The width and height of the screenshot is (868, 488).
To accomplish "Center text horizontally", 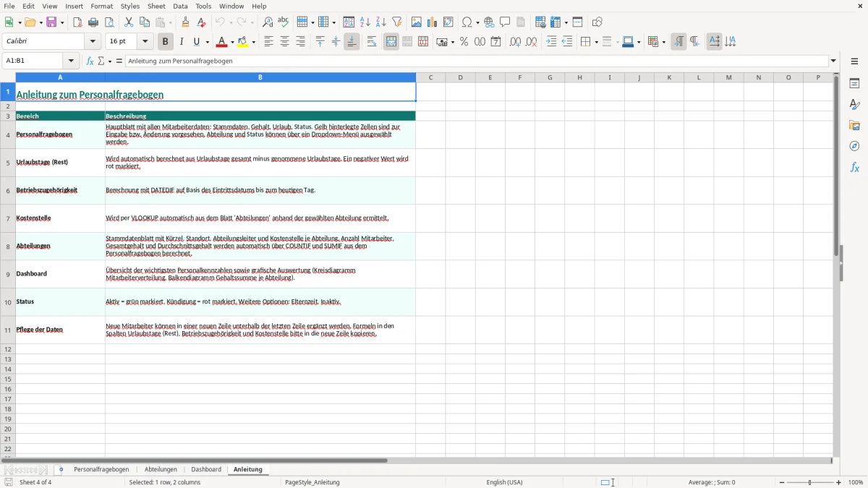I will [x=284, y=42].
